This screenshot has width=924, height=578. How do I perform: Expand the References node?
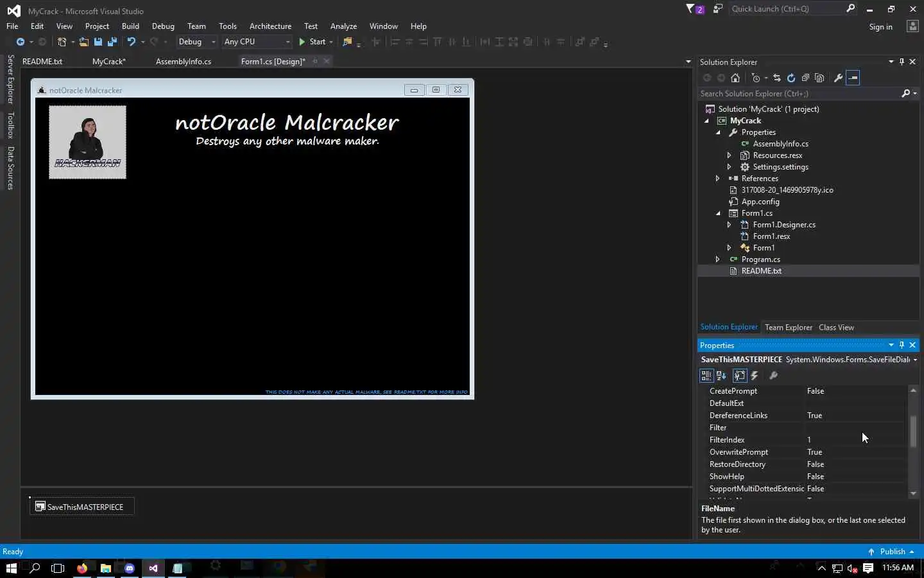pyautogui.click(x=717, y=179)
